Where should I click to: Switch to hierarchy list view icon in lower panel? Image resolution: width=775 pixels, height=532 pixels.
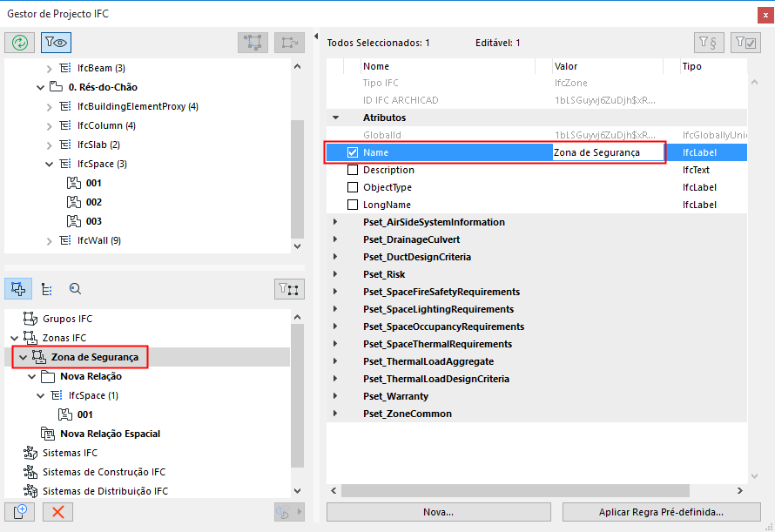coord(46,288)
